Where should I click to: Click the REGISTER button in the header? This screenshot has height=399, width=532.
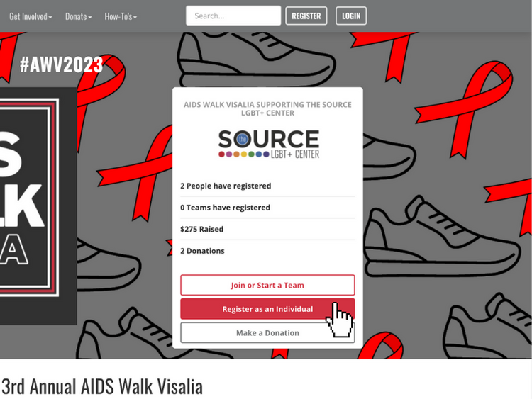point(306,16)
